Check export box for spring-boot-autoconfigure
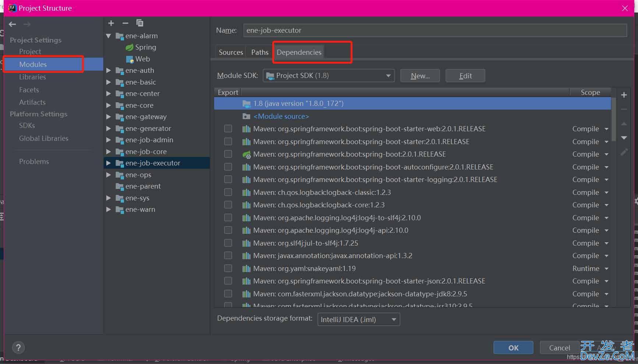 (x=228, y=167)
